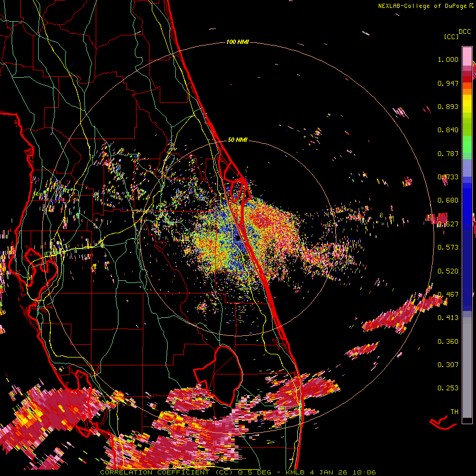The width and height of the screenshot is (476, 476).
Task: Click the 0.787 legend value
Action: tap(448, 153)
